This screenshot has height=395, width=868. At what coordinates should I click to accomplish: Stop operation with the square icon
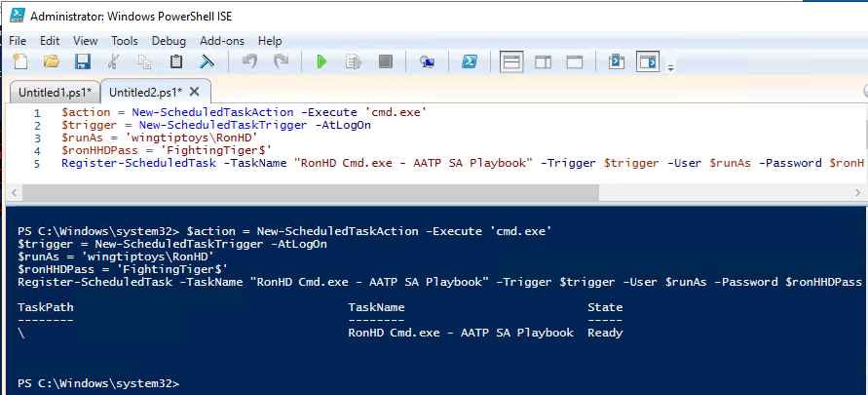coord(385,61)
